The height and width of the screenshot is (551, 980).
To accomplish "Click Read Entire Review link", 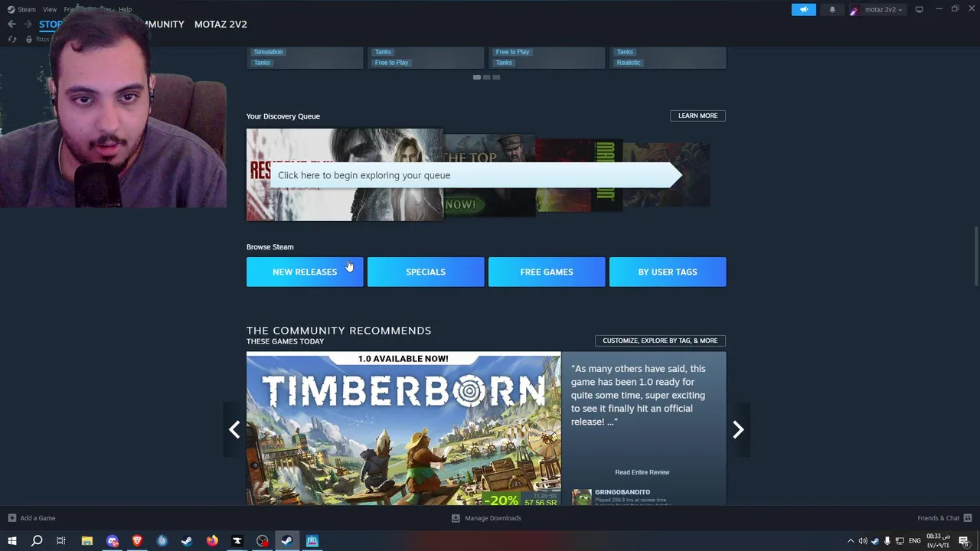I will coord(642,472).
